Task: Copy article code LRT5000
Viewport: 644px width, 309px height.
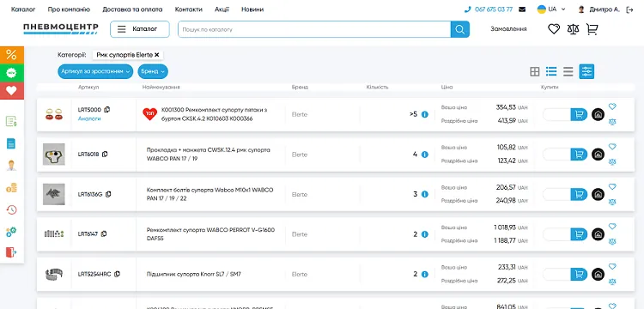Action: tap(107, 110)
